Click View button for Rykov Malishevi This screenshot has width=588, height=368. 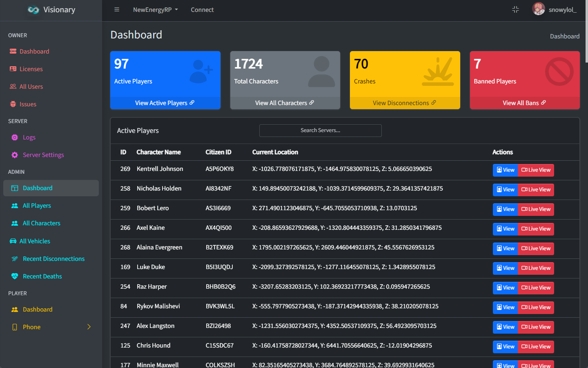pos(505,307)
